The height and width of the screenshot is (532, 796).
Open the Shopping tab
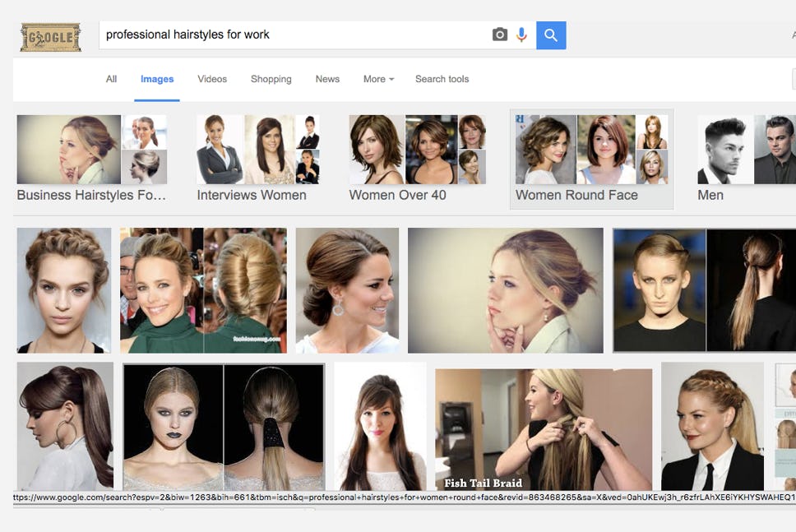(271, 79)
